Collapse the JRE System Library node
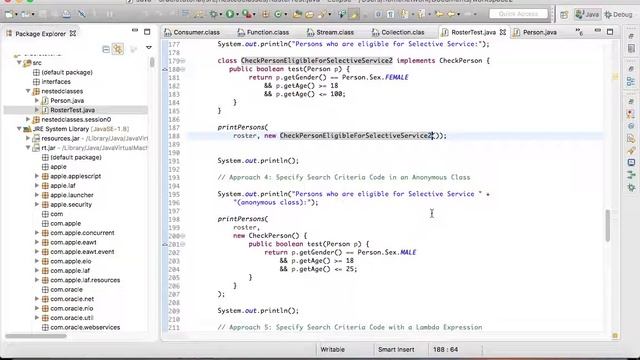The image size is (640, 360). pos(19,129)
